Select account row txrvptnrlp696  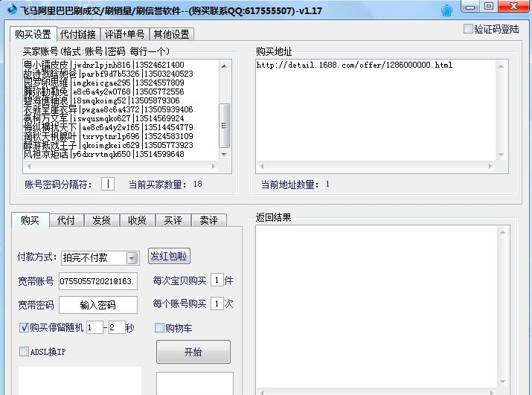109,136
